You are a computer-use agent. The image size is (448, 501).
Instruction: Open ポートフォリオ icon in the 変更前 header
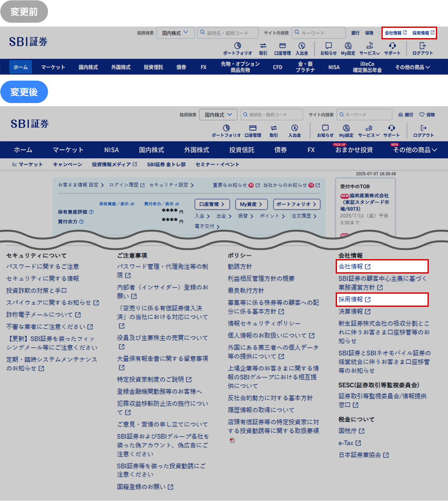coord(237,46)
